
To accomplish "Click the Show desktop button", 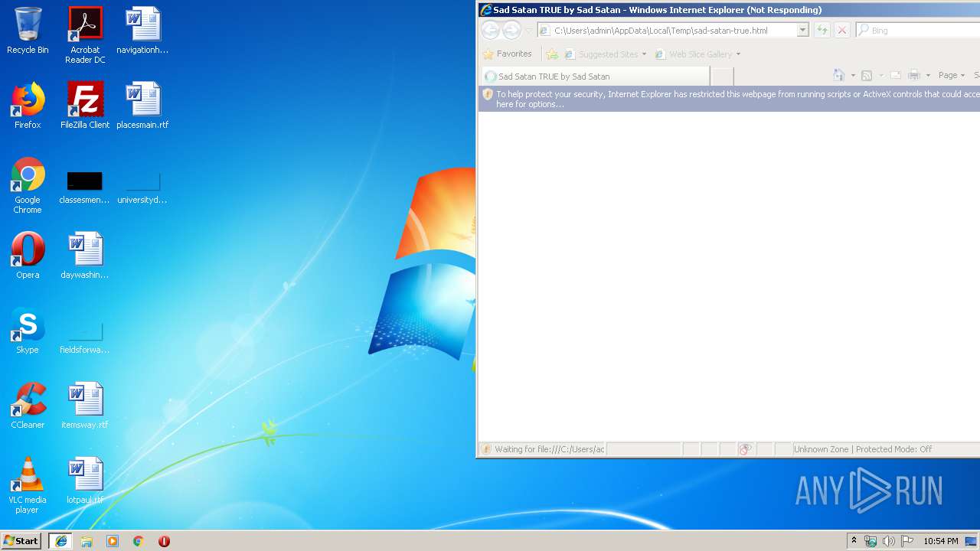I will pos(971,541).
